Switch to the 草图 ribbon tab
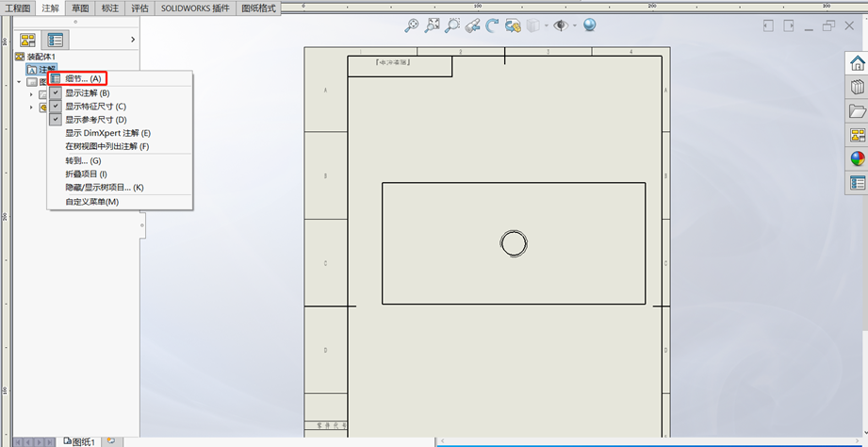The image size is (868, 447). (81, 8)
